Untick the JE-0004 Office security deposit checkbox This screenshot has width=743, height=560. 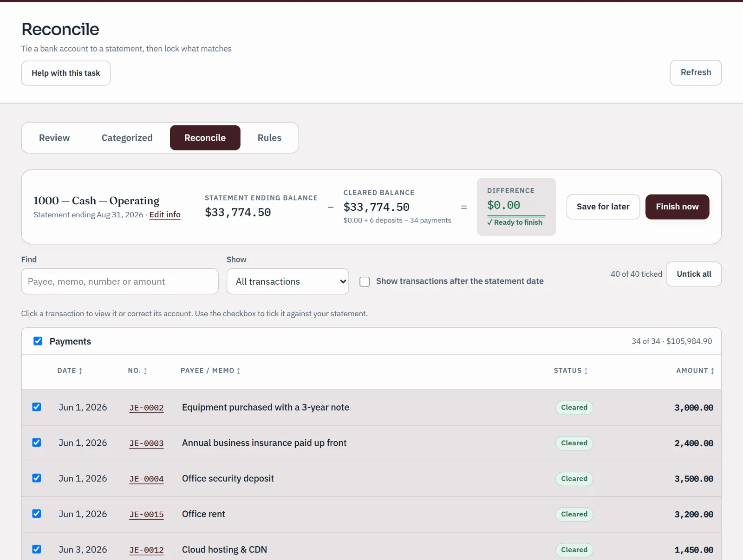point(37,478)
